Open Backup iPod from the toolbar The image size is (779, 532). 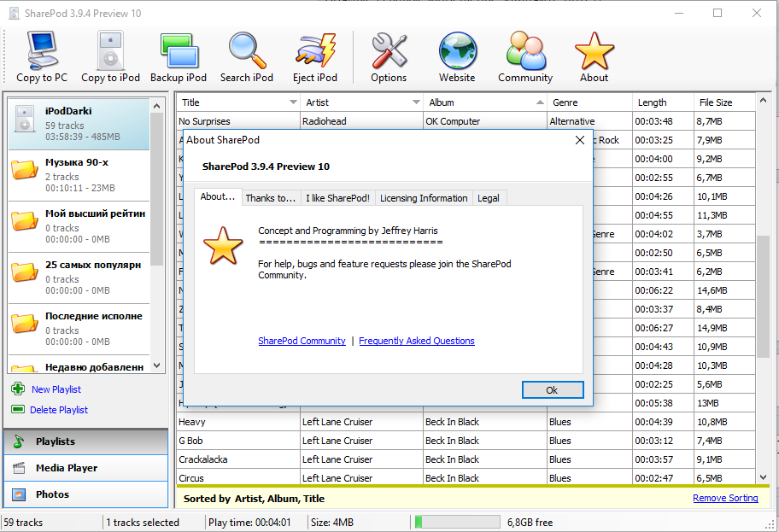(x=179, y=52)
